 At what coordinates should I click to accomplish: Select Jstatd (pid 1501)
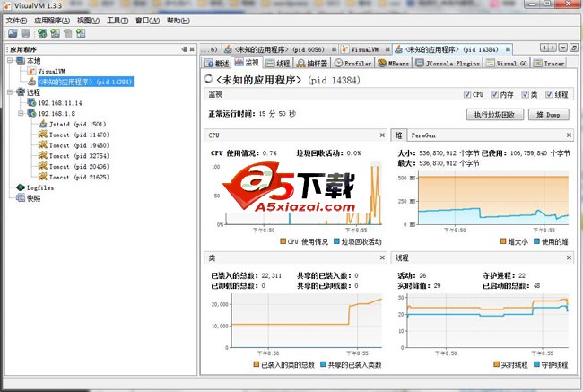(77, 124)
